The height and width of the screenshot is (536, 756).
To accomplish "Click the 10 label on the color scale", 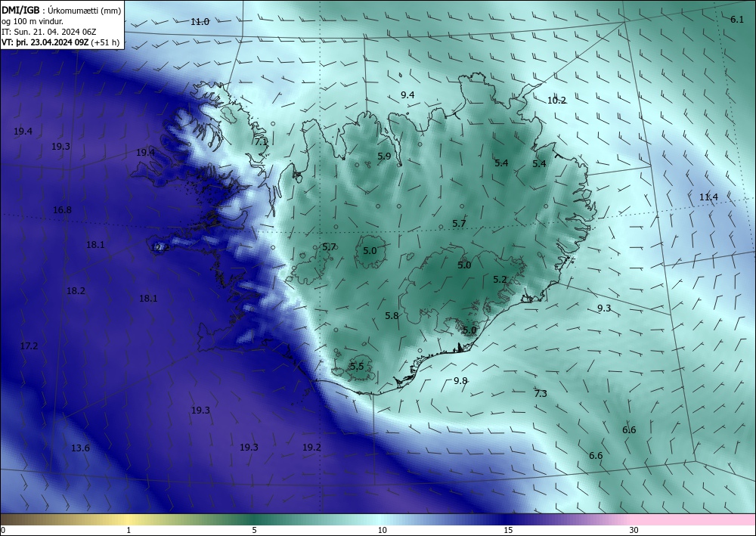I will pyautogui.click(x=382, y=530).
